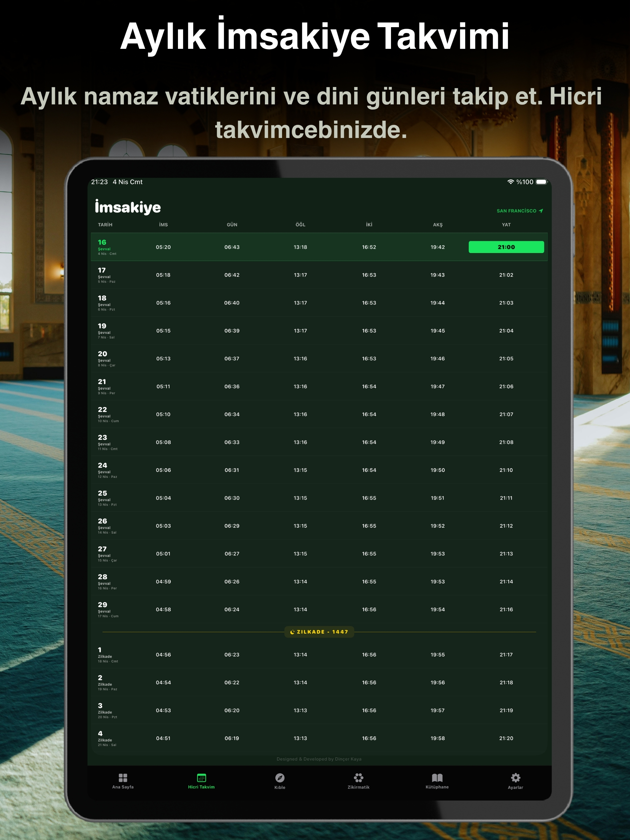The height and width of the screenshot is (840, 630).
Task: Click the İmsakiye page title
Action: [128, 207]
